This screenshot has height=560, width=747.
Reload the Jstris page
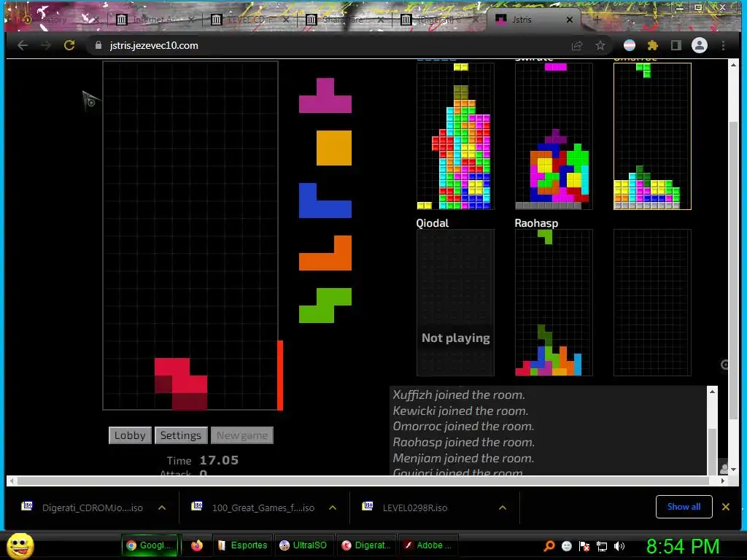(69, 45)
